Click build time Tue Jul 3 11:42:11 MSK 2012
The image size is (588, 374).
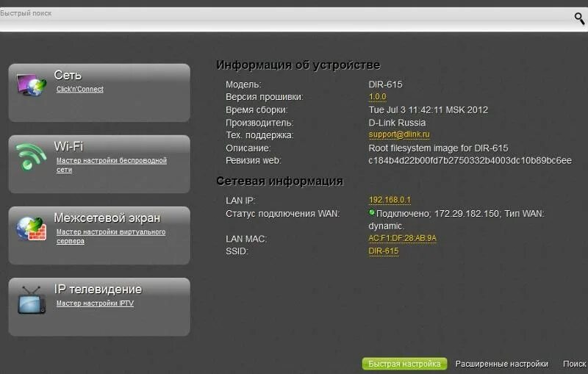429,109
